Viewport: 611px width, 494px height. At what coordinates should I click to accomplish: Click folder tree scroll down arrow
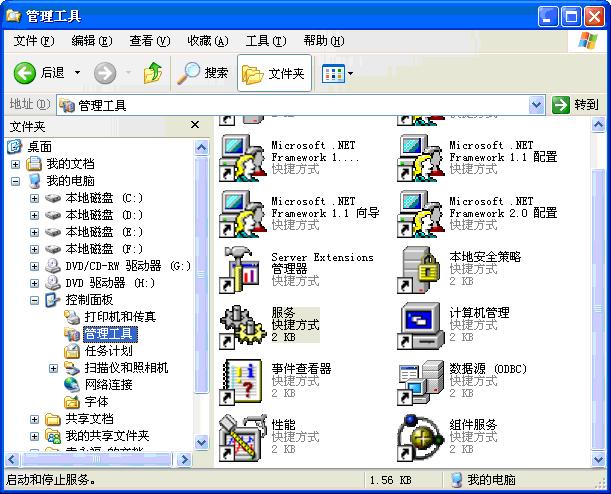click(201, 442)
